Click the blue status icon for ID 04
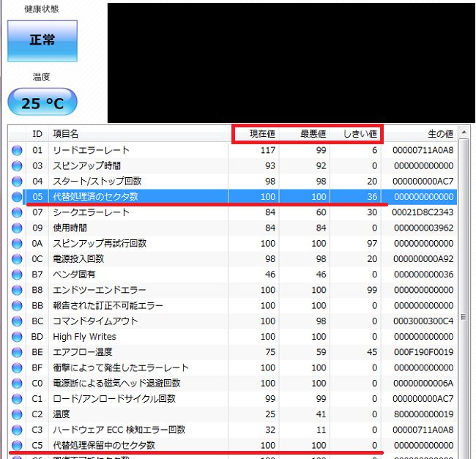 pyautogui.click(x=17, y=181)
